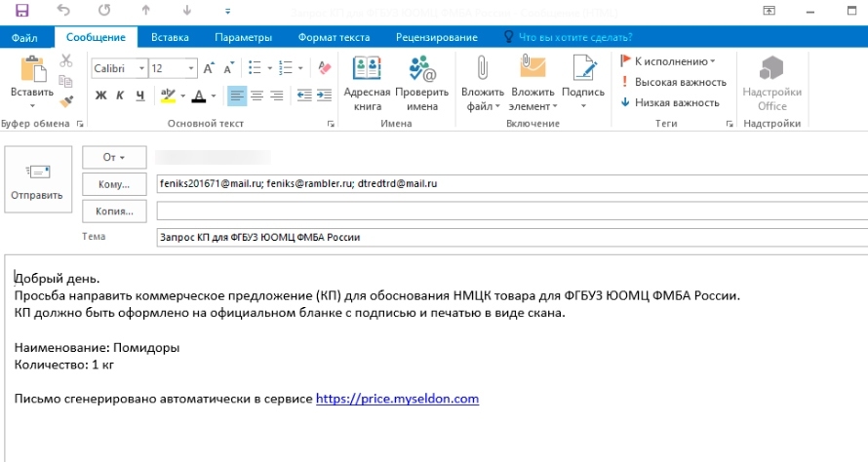Center align text
The image size is (868, 462).
(x=256, y=96)
